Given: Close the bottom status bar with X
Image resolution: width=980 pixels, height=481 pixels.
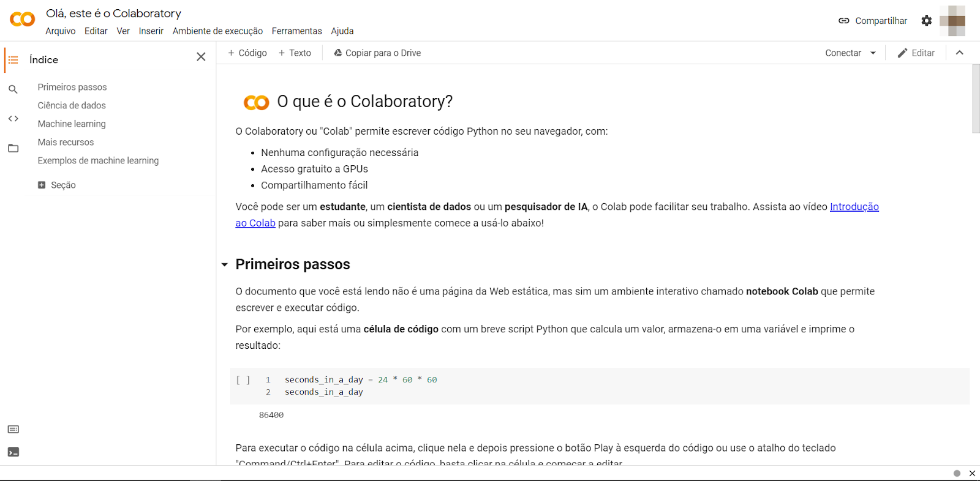Looking at the screenshot, I should point(972,473).
